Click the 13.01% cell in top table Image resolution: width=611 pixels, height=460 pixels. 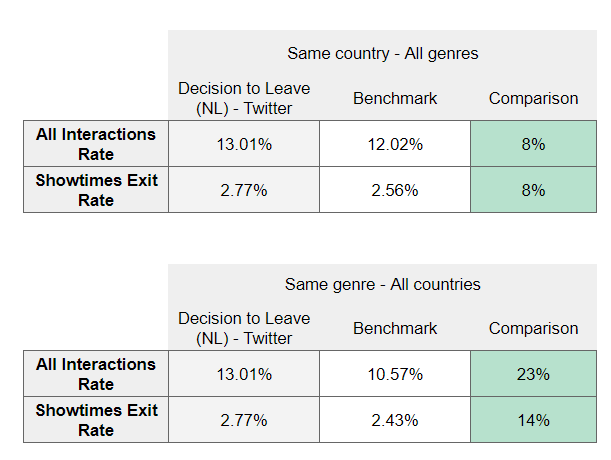244,144
